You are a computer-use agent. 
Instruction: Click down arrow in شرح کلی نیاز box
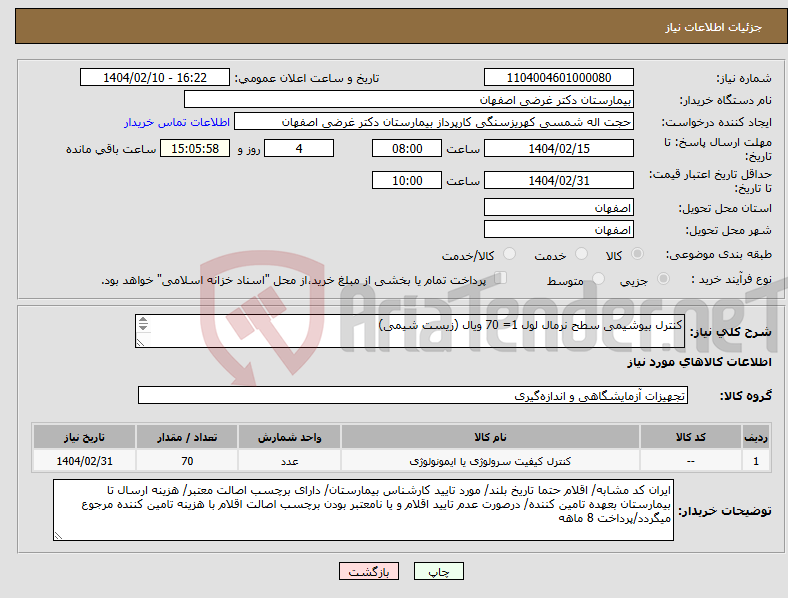coord(143,327)
